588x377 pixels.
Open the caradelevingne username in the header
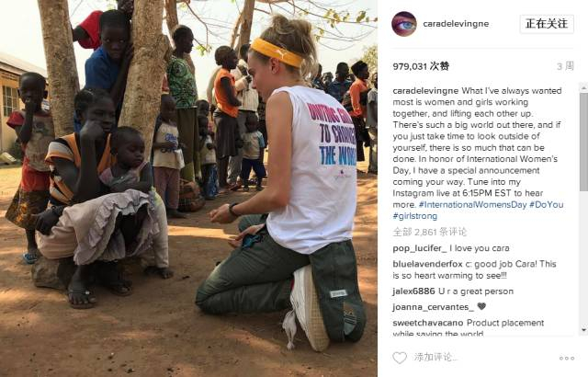coord(456,24)
